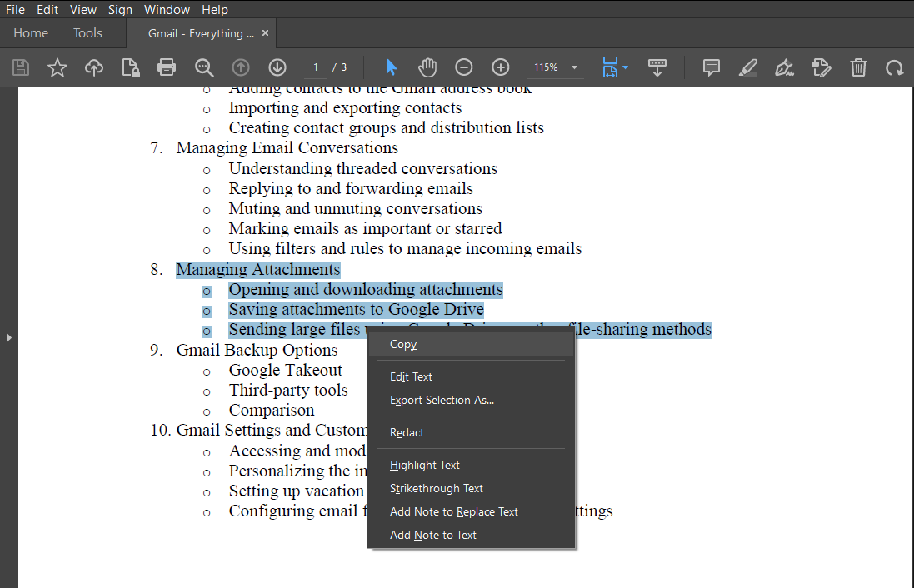The height and width of the screenshot is (588, 914).
Task: Choose Copy from context menu
Action: pos(471,345)
